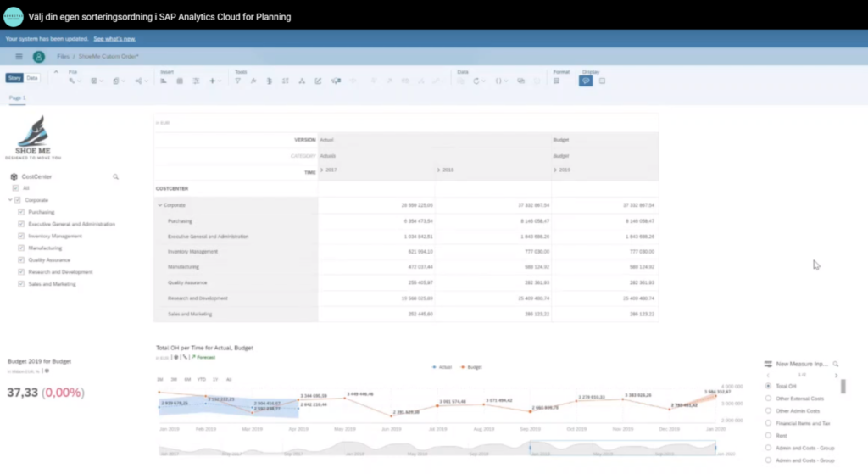This screenshot has width=868, height=474.
Task: Click the Display layout icon after comments
Action: (x=603, y=81)
